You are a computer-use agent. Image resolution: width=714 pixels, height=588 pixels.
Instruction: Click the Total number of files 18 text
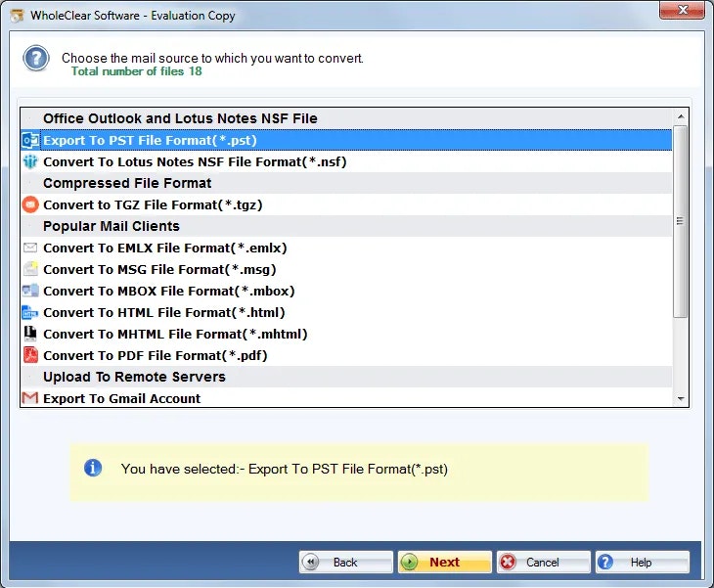[137, 71]
